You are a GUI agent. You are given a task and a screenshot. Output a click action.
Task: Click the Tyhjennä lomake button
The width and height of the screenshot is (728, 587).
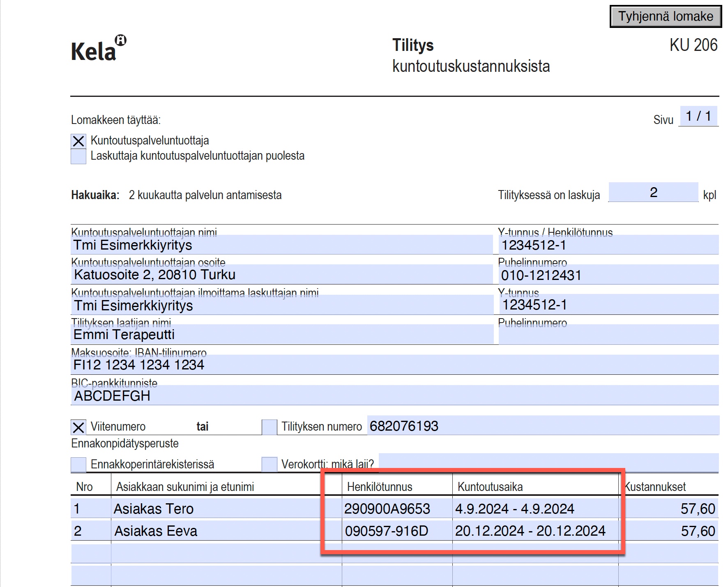[x=665, y=16]
